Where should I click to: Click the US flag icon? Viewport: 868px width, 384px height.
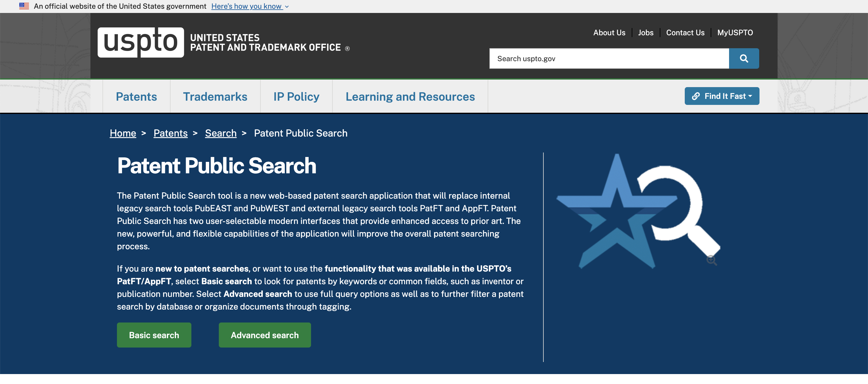tap(24, 6)
